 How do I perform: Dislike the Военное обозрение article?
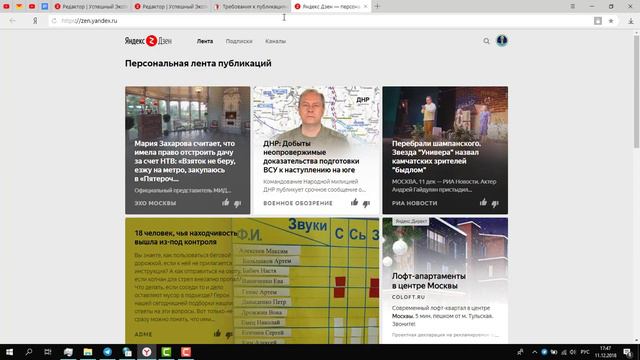point(366,203)
